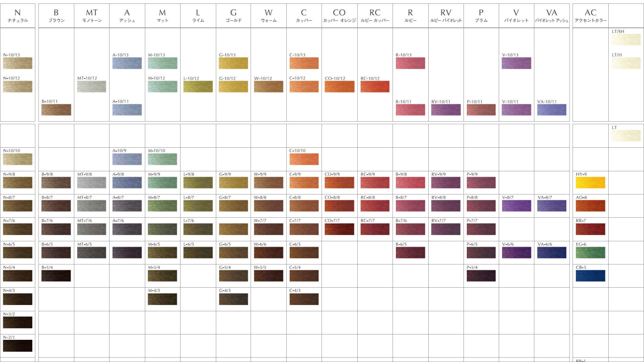
Task: Select the MT-10/12 monotone swatch
Action: point(92,86)
